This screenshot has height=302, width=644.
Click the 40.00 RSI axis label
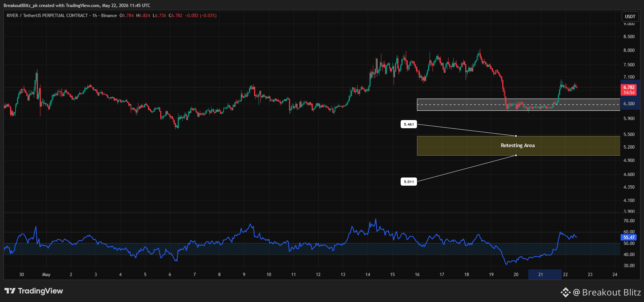(x=629, y=255)
